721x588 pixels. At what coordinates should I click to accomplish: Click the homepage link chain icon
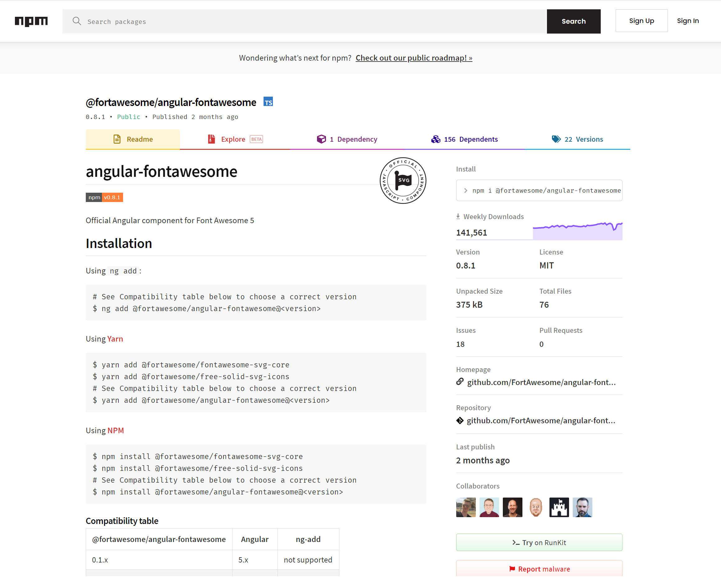tap(460, 382)
